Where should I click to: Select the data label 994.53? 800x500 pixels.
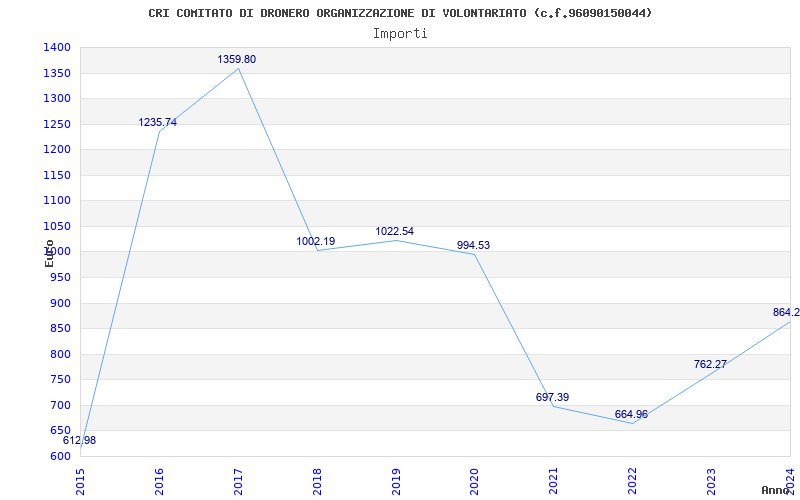pos(473,245)
